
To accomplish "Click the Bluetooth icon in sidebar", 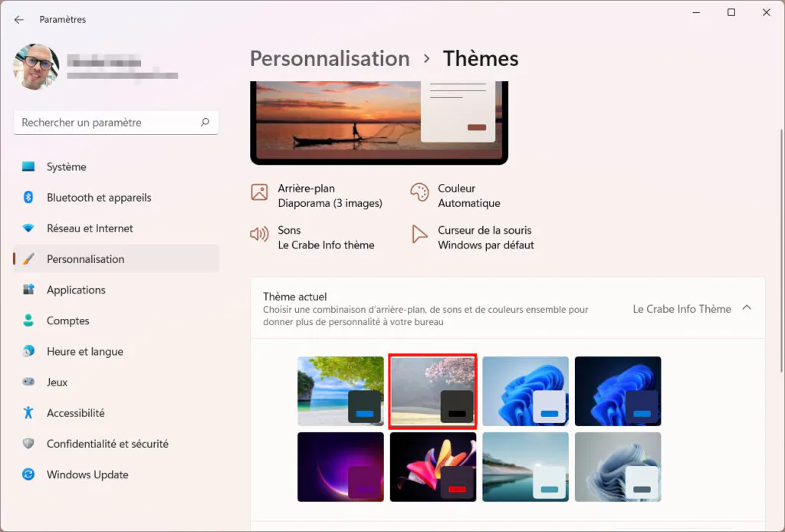I will [28, 197].
